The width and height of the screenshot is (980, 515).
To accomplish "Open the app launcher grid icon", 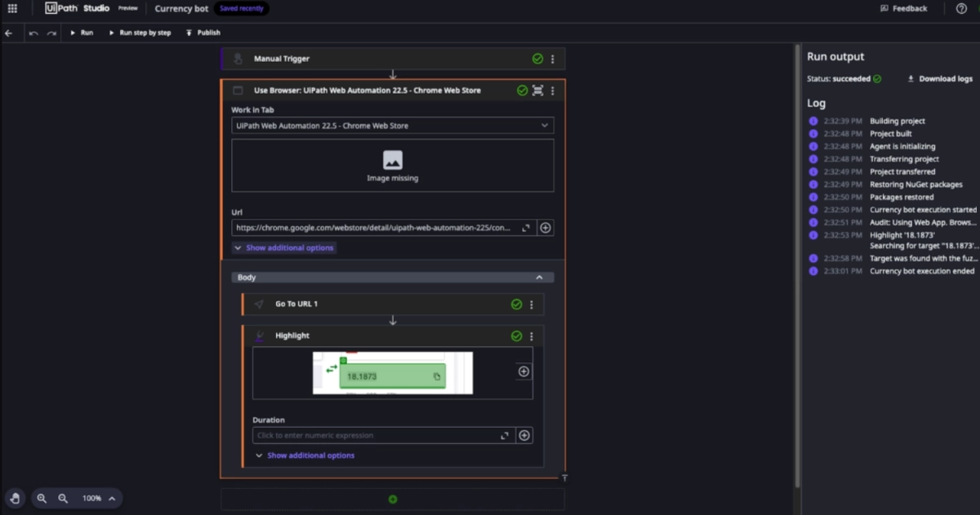I will [x=12, y=8].
